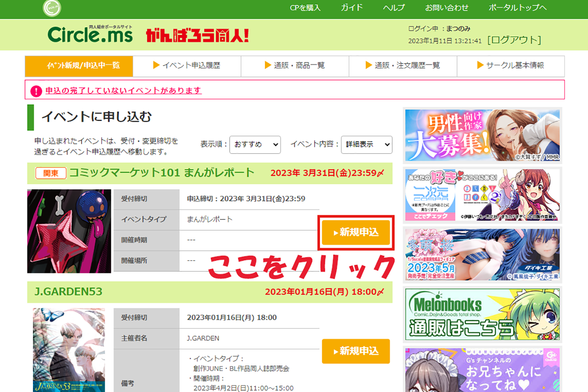The image size is (588, 392).
Task: Open the 申込の完了していないイベントがあります warning link
Action: coord(123,90)
